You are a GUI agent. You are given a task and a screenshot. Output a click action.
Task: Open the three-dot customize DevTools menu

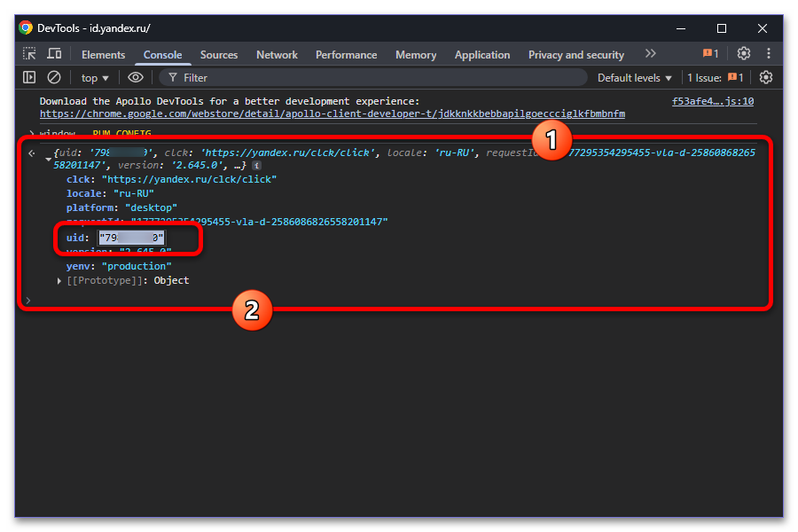[769, 53]
